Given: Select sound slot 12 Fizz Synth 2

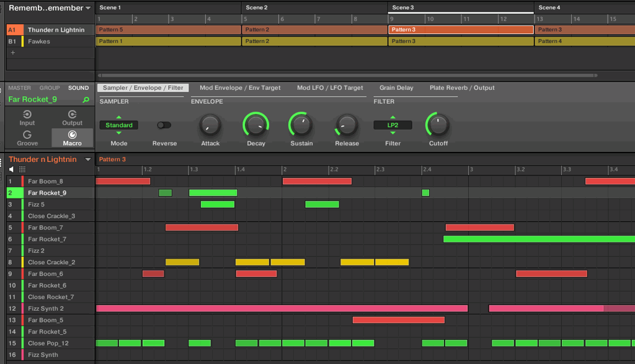Looking at the screenshot, I should pyautogui.click(x=51, y=309).
